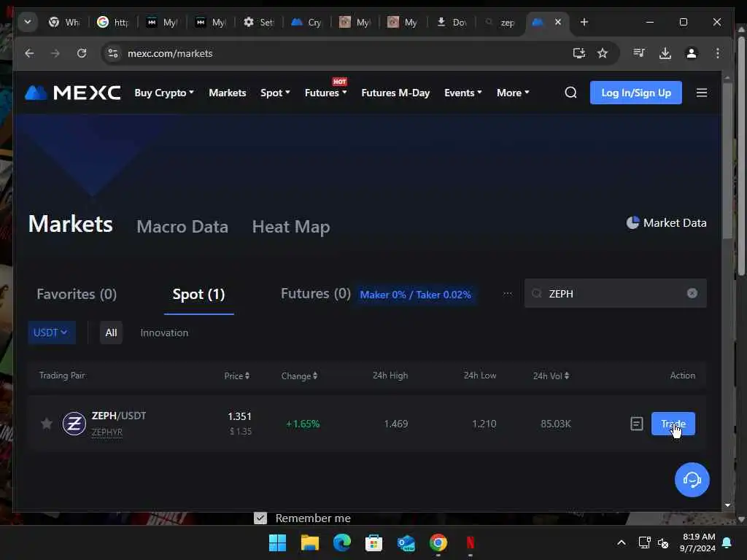Switch to the Favorites (0) tab
The height and width of the screenshot is (560, 747).
[77, 294]
